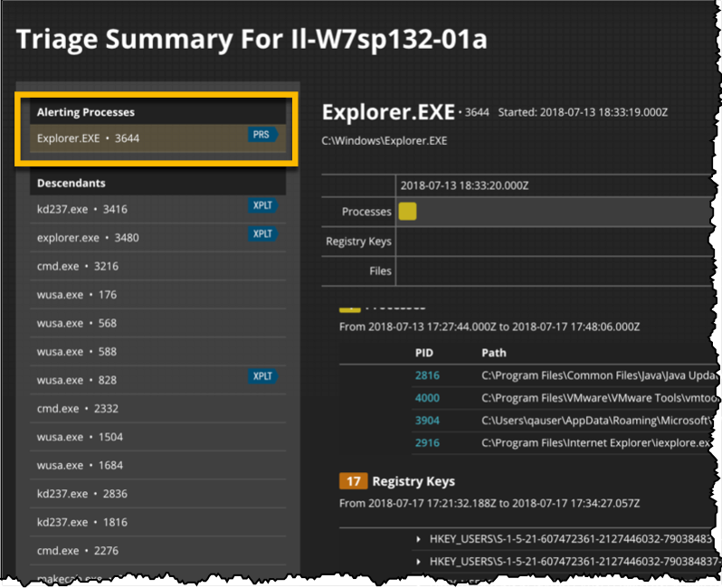Select descendant wusa.exe 568
This screenshot has height=588, width=722.
click(157, 323)
